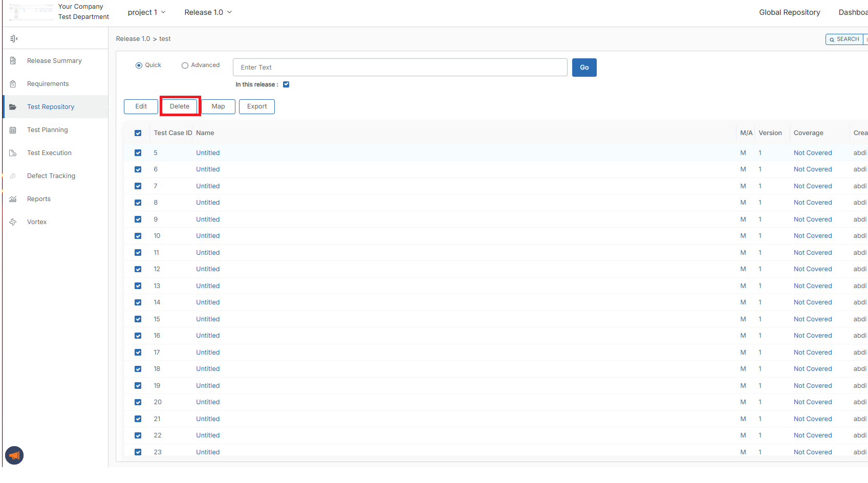Click the Enter Text search field
The height and width of the screenshot is (483, 868).
[x=400, y=68]
